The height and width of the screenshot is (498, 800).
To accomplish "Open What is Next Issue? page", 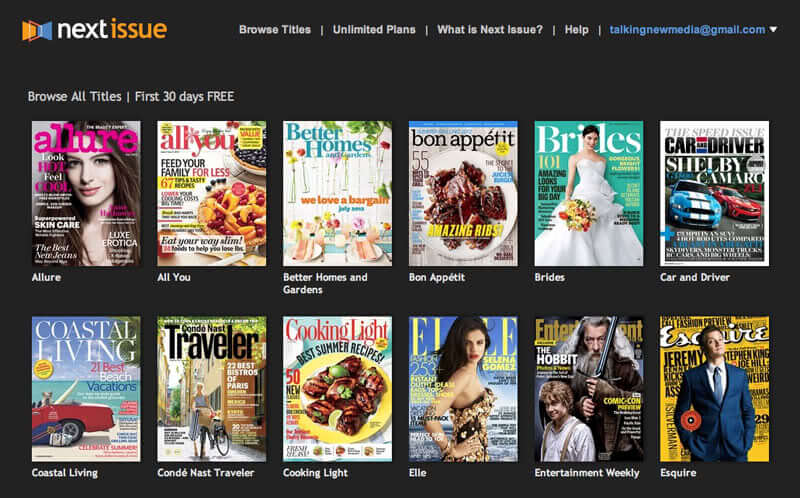I will (x=490, y=30).
